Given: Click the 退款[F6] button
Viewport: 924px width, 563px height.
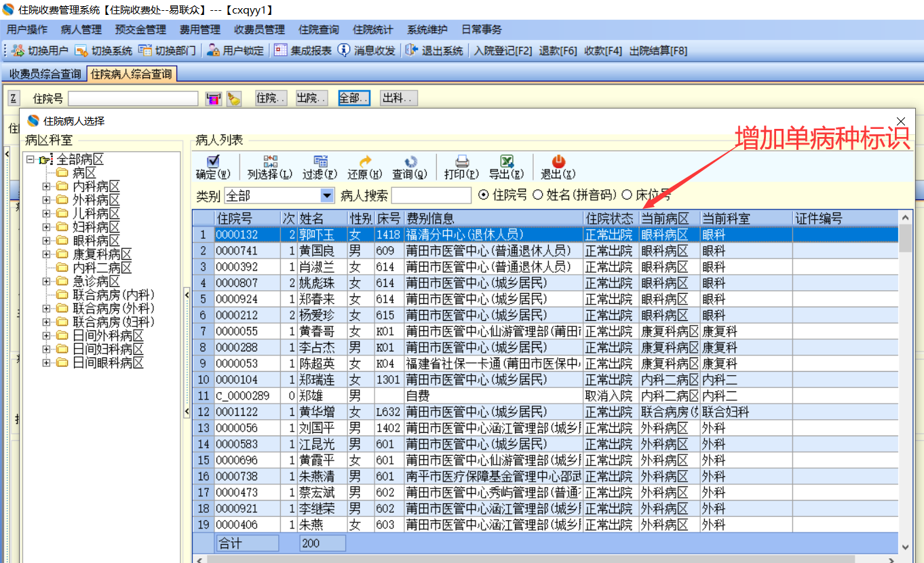Looking at the screenshot, I should click(558, 50).
